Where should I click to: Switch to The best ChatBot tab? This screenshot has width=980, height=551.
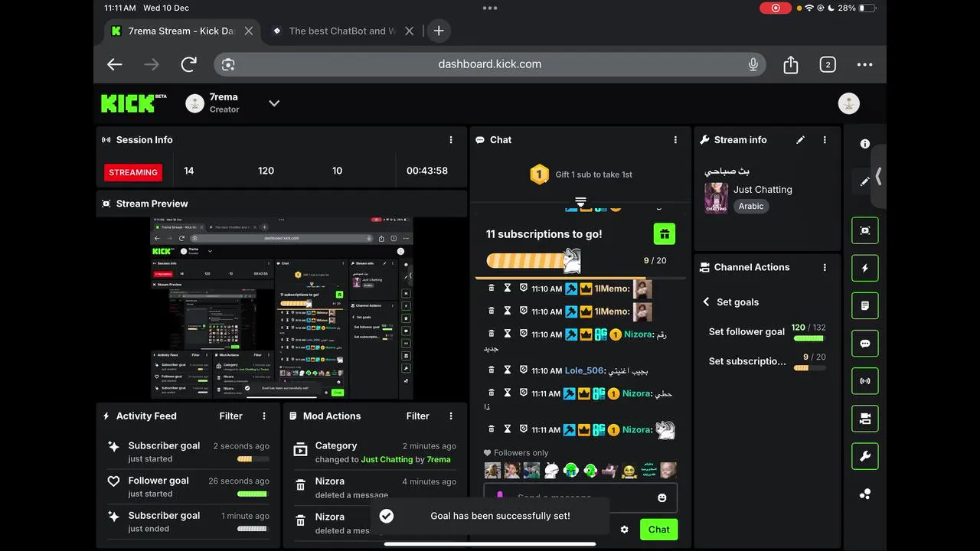click(x=341, y=31)
